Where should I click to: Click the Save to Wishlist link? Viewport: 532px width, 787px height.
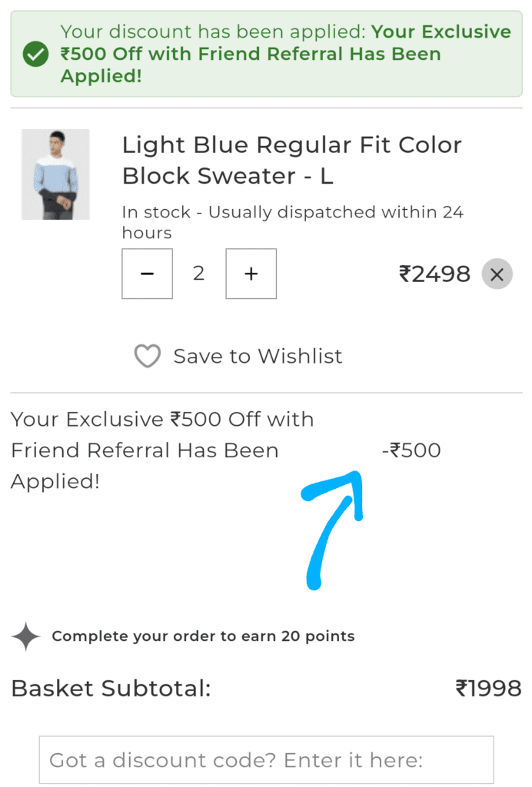click(x=258, y=357)
